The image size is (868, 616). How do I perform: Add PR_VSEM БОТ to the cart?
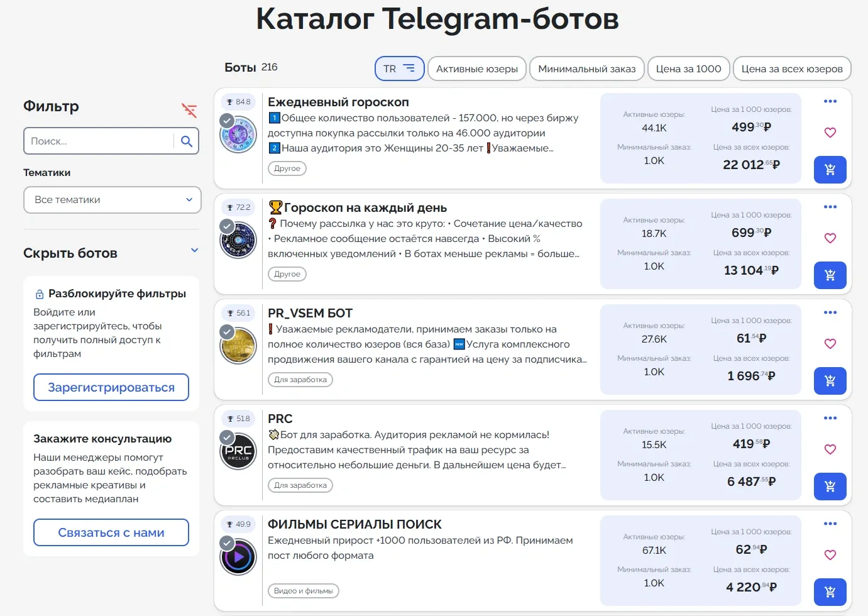click(830, 381)
